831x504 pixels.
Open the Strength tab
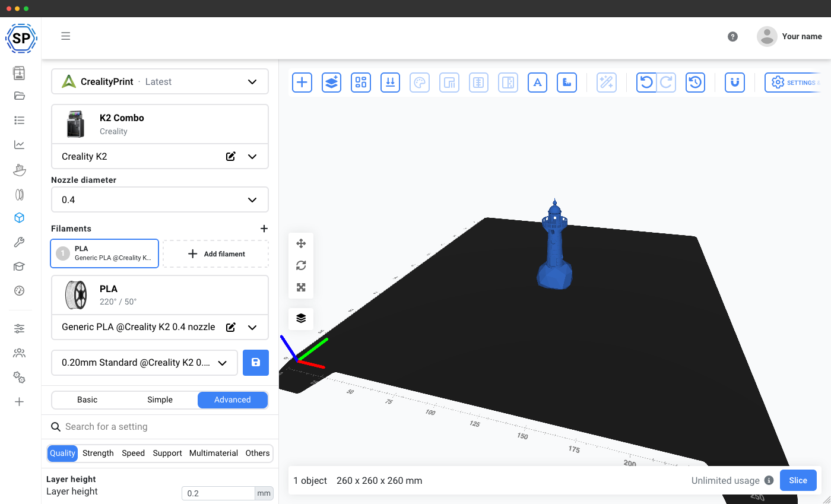pyautogui.click(x=98, y=453)
